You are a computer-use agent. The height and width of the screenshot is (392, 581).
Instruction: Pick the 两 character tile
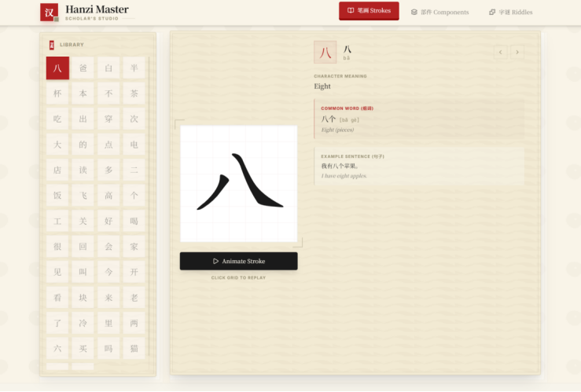(134, 323)
